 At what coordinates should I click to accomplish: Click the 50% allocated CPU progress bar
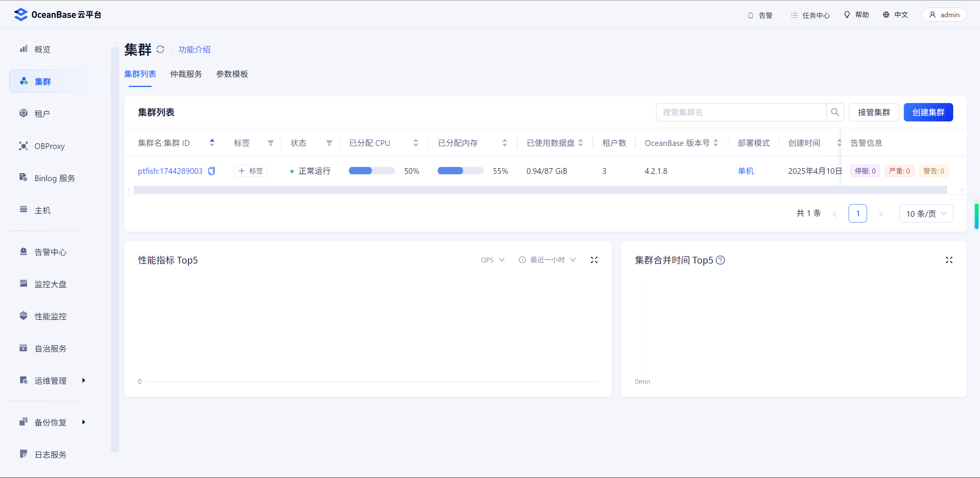pyautogui.click(x=371, y=171)
